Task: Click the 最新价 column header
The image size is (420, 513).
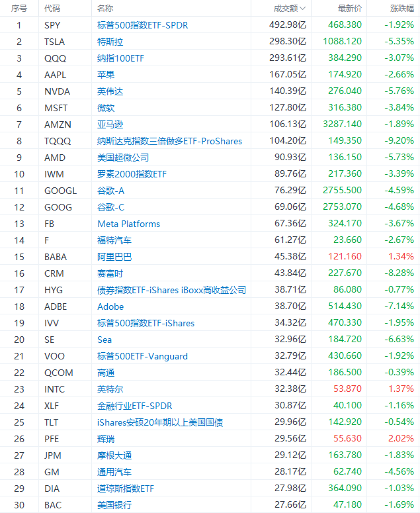Action: point(350,9)
